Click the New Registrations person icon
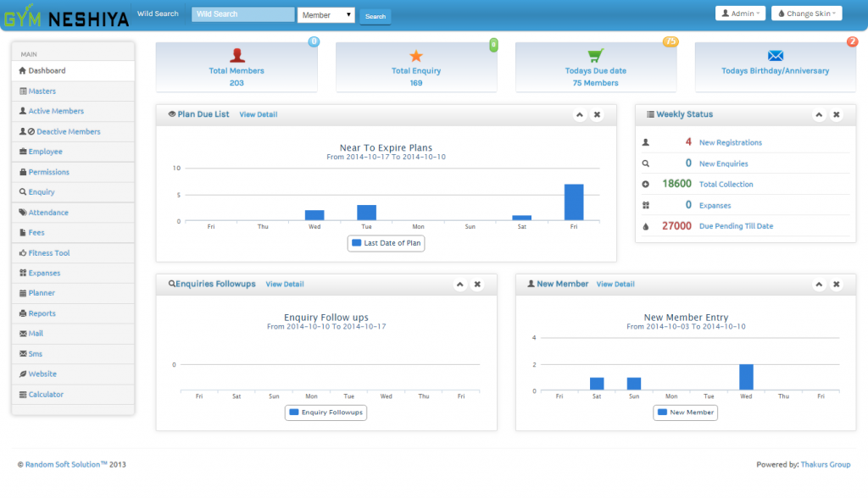The image size is (868, 498). [645, 142]
